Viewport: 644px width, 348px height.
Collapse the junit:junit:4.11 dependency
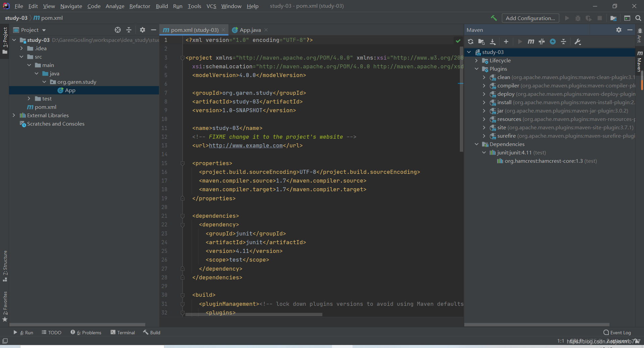tap(484, 152)
